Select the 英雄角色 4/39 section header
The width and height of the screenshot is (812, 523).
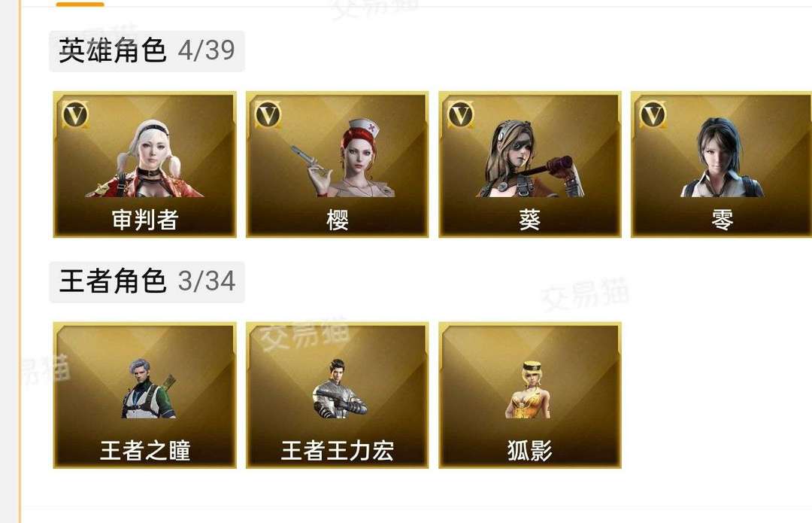[147, 51]
